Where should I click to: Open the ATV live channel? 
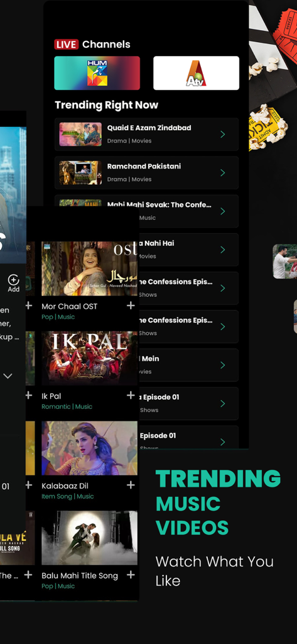coord(196,73)
